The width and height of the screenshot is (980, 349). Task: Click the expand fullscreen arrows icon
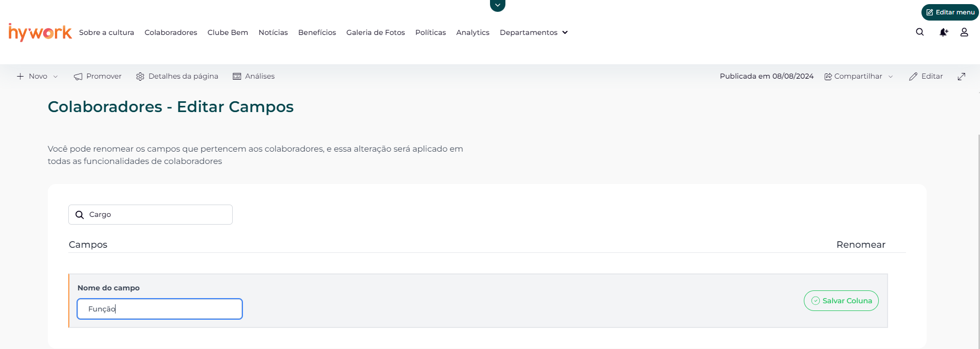coord(962,76)
